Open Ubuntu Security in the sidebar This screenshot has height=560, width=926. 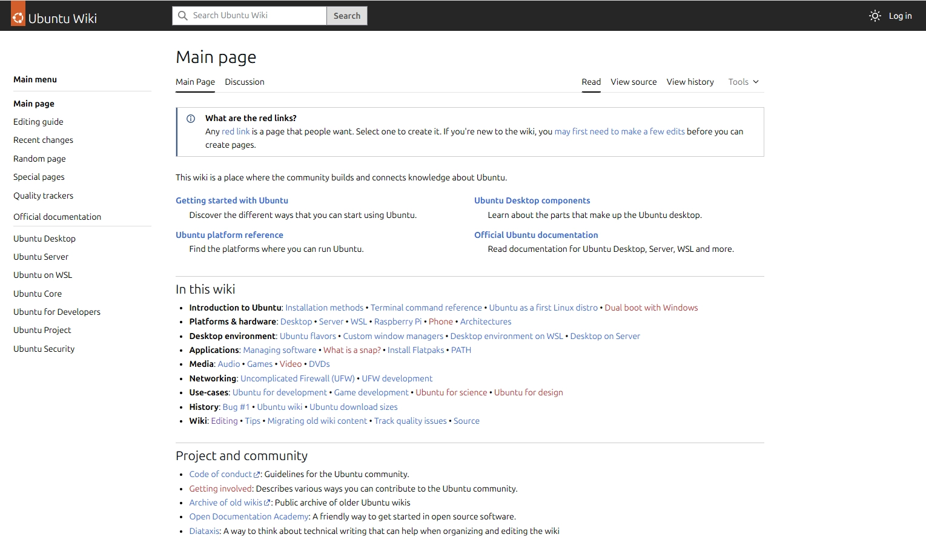pyautogui.click(x=44, y=349)
